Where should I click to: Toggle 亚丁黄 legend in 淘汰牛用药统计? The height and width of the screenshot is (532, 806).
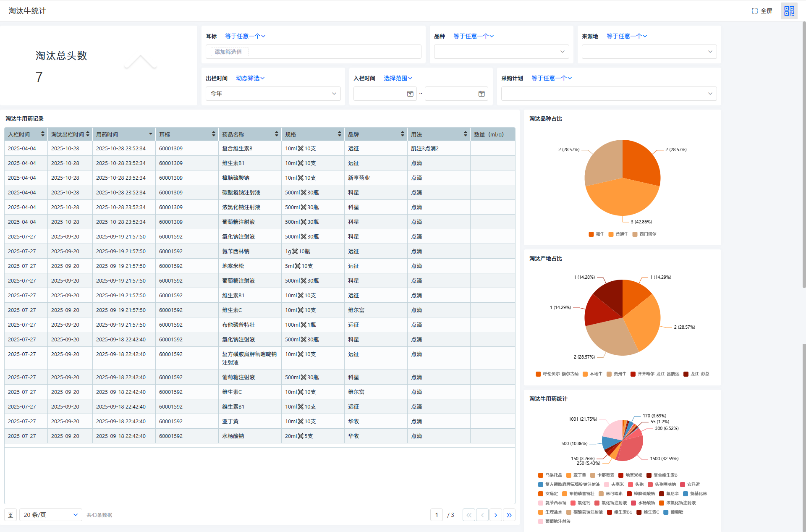[576, 475]
